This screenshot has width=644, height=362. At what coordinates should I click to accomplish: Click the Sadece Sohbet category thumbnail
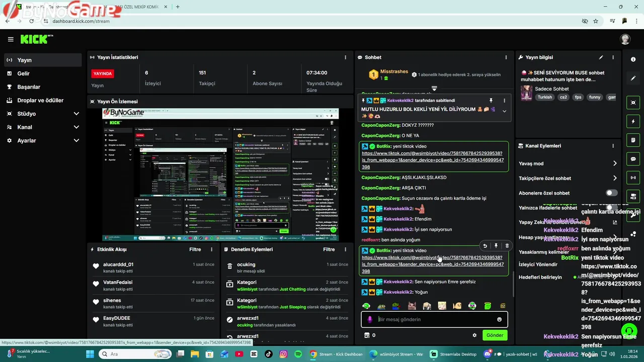[x=526, y=93]
